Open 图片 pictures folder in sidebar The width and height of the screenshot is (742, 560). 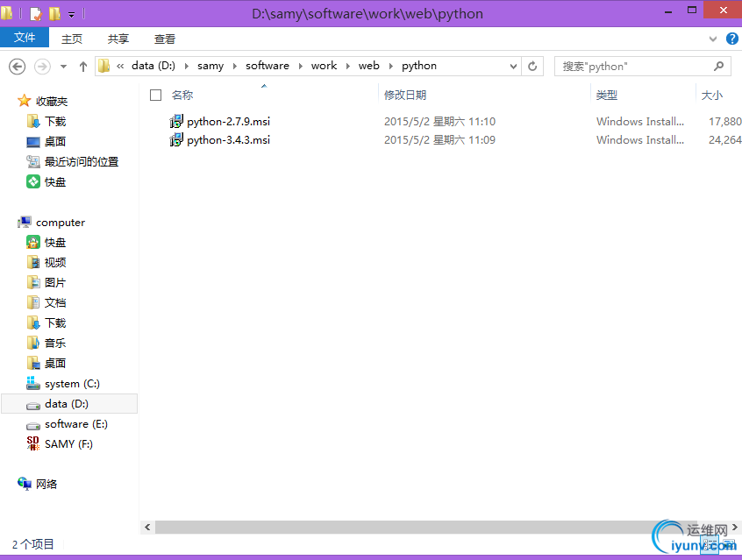click(x=55, y=283)
